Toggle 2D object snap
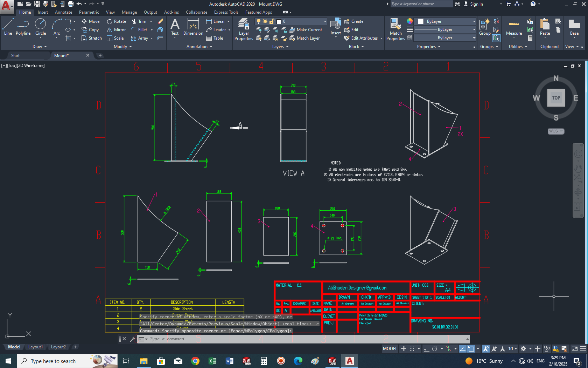This screenshot has height=368, width=588. coord(471,349)
